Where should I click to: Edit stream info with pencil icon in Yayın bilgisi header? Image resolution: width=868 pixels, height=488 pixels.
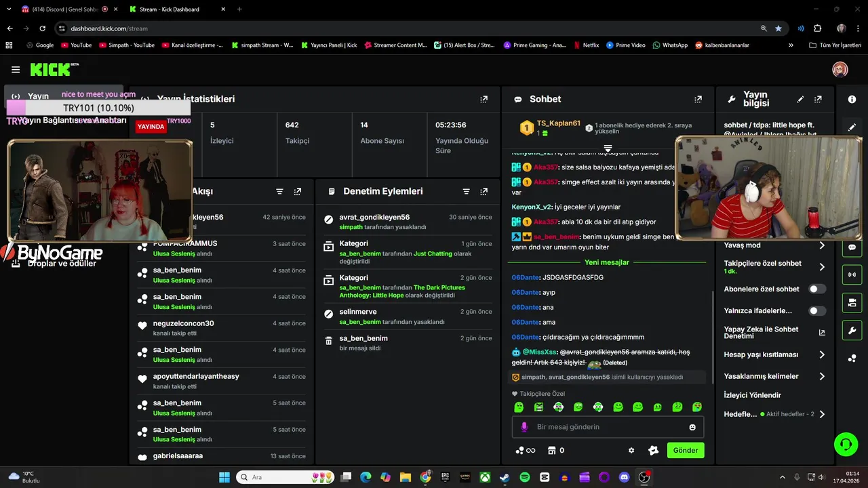click(800, 99)
